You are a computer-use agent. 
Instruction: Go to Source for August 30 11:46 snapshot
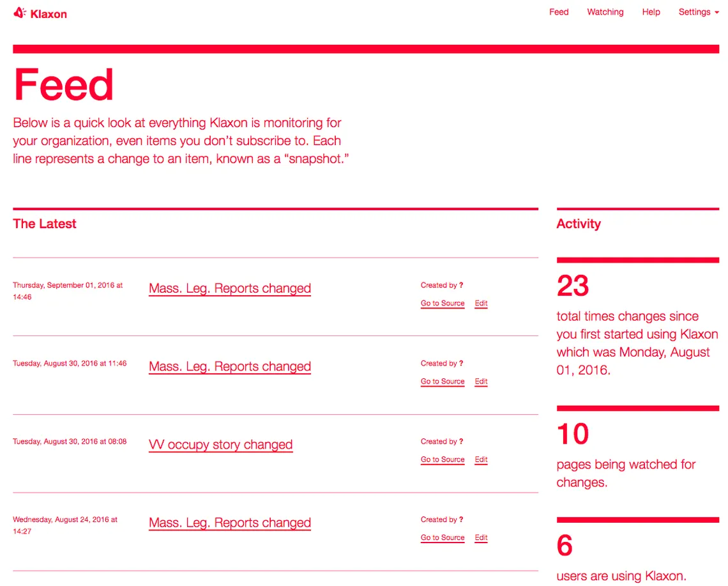point(443,381)
